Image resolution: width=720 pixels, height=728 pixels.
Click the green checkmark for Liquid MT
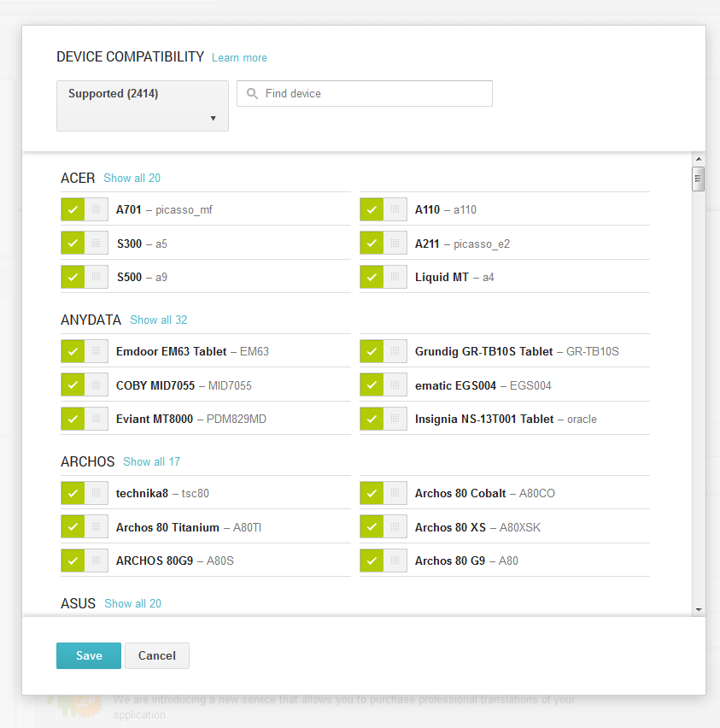(x=372, y=277)
